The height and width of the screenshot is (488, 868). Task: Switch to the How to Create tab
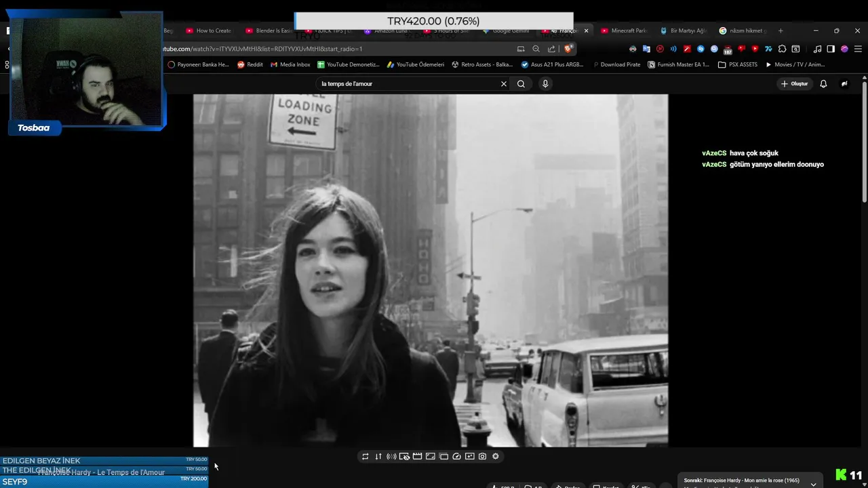[209, 30]
